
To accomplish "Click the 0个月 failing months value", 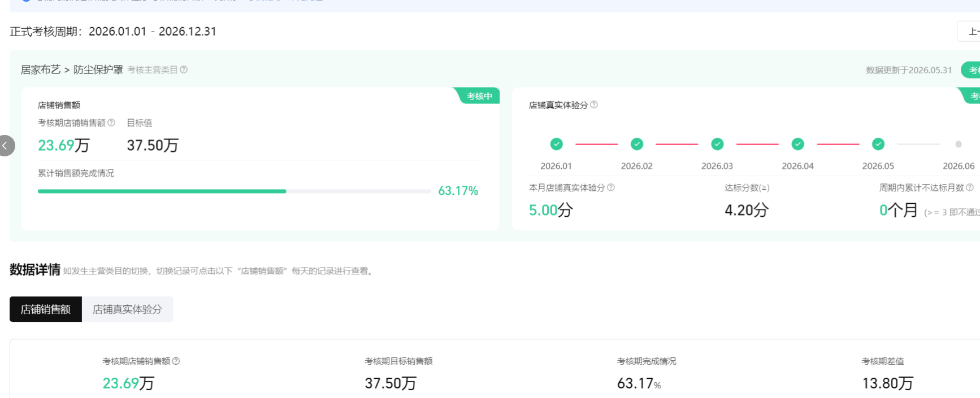I will tap(899, 210).
